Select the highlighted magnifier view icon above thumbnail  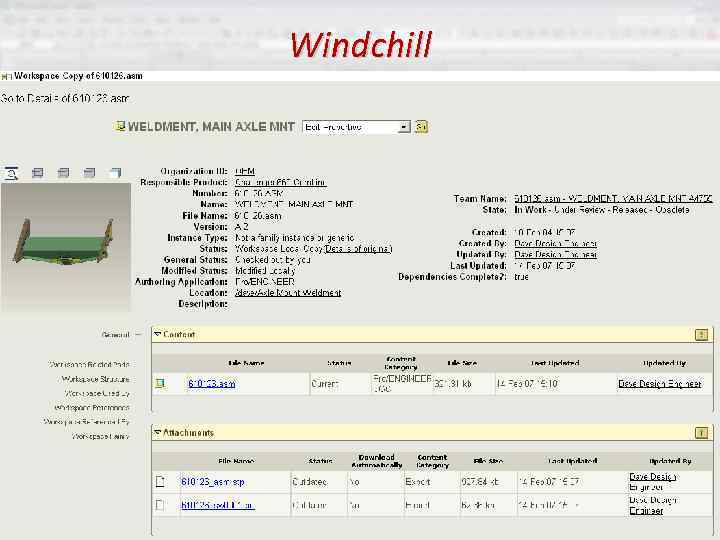click(x=11, y=173)
